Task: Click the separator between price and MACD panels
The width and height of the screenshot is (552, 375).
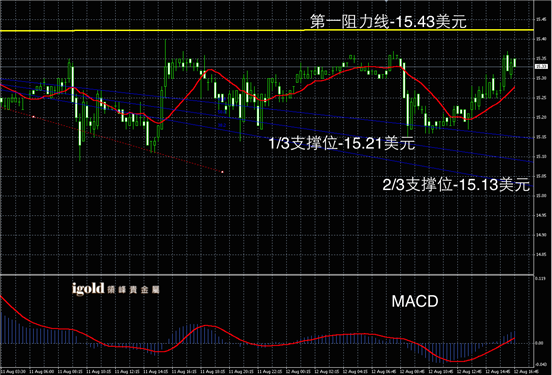Action: pos(267,274)
